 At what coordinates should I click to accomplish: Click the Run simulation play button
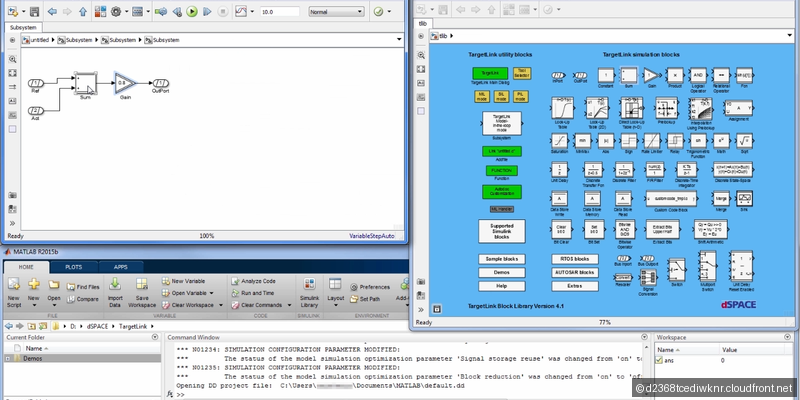191,12
